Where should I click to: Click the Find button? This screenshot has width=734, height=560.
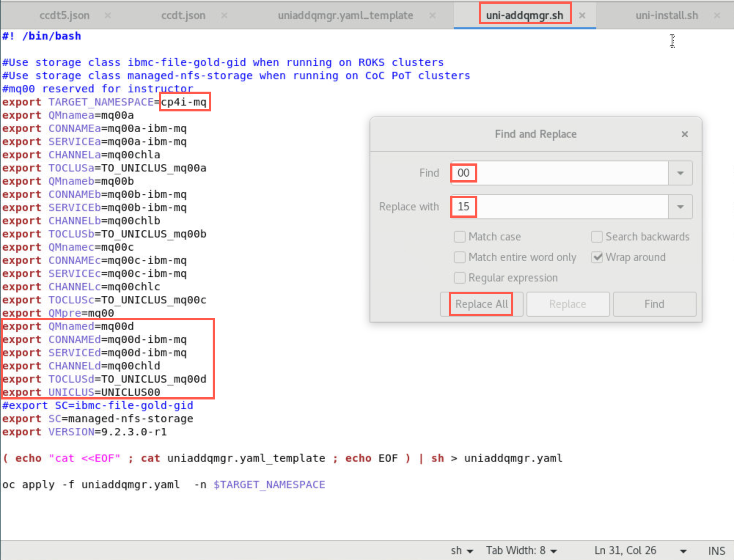[654, 304]
